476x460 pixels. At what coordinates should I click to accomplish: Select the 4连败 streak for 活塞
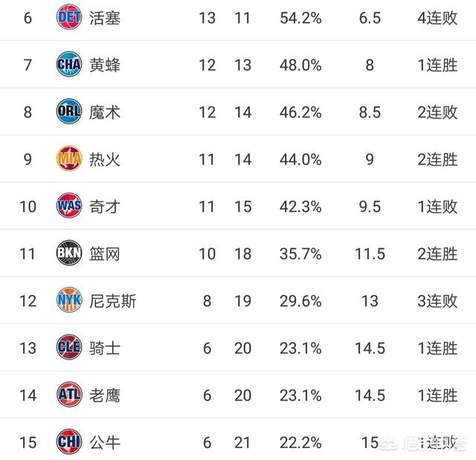pos(437,18)
